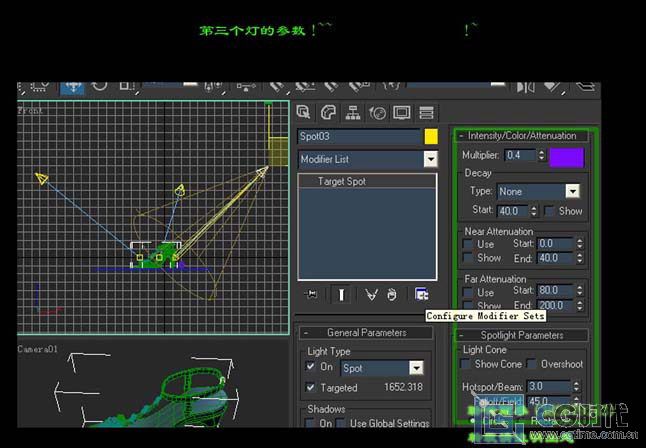Click the purple light color swatch
Screen dimensions: 646x448
pos(566,156)
